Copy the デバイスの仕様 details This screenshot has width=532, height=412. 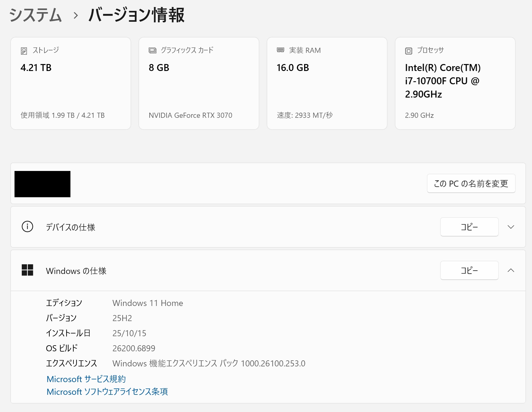[x=469, y=227]
